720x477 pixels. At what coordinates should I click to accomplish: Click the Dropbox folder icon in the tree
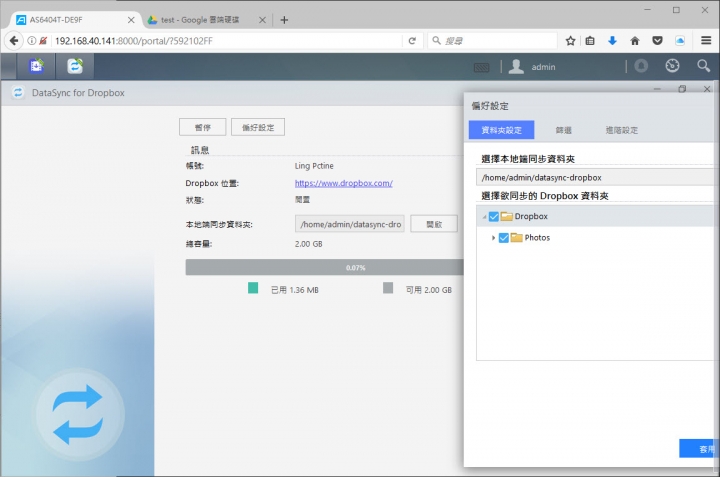506,216
